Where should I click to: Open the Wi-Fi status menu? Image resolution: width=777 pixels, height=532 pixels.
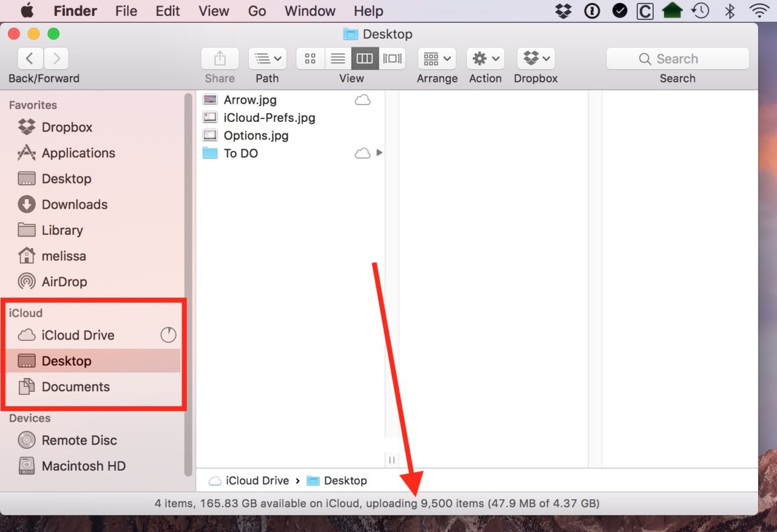coord(759,11)
